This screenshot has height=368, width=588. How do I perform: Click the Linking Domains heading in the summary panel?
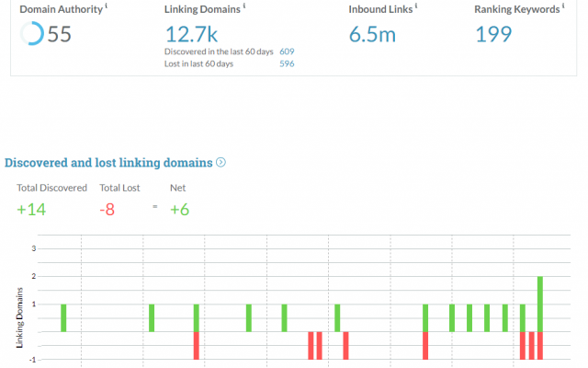(202, 9)
